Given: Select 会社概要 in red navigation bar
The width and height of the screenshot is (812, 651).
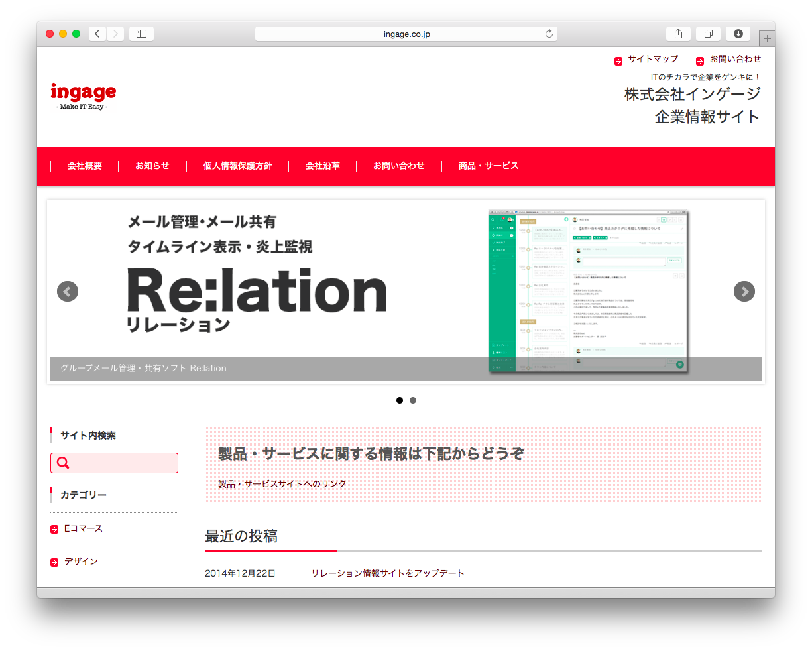Looking at the screenshot, I should pyautogui.click(x=85, y=166).
